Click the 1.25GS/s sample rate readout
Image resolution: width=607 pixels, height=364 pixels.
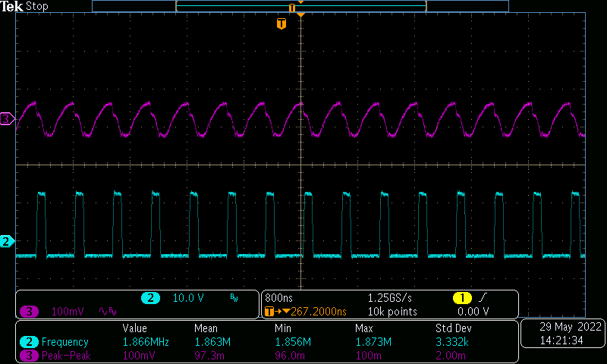390,298
